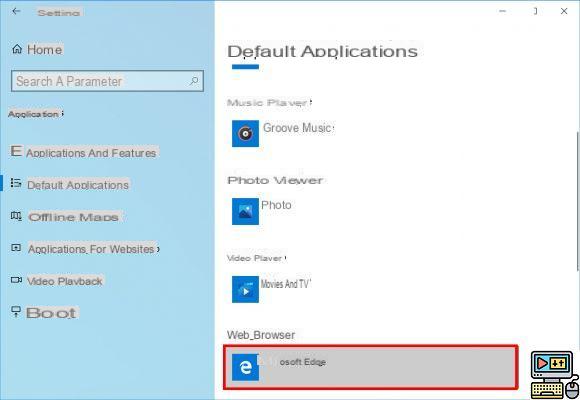Image resolution: width=580 pixels, height=400 pixels.
Task: Choose web browser, currently Microsoft Edge
Action: pos(371,367)
